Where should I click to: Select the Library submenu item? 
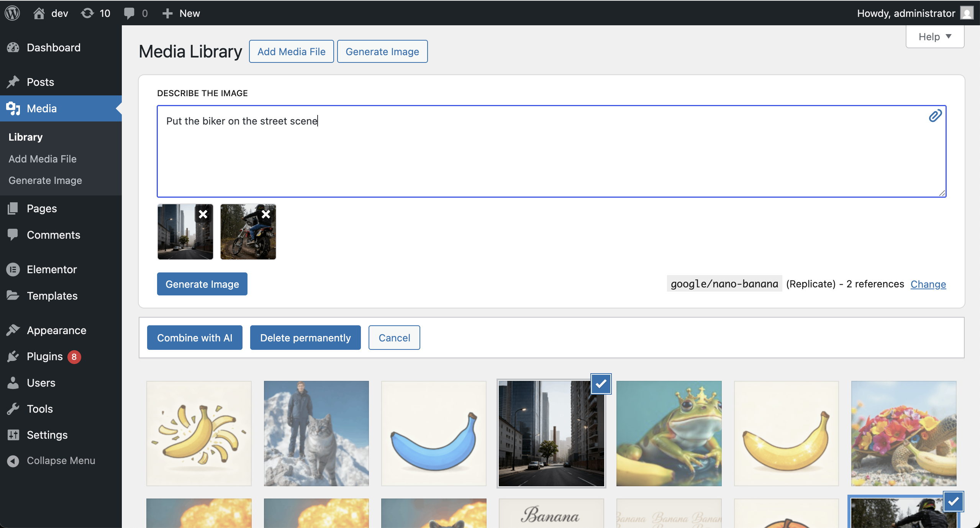point(25,137)
